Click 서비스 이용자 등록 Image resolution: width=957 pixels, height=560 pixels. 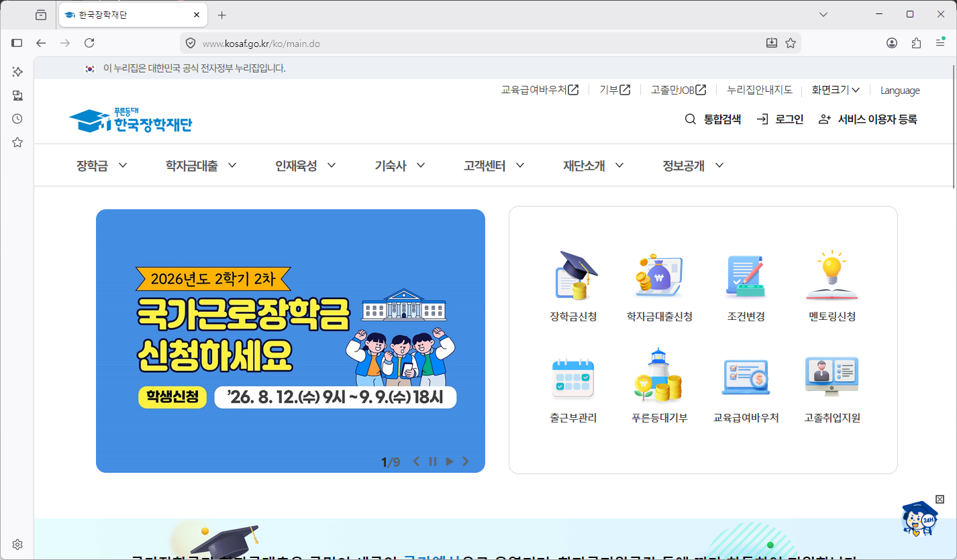tap(868, 119)
